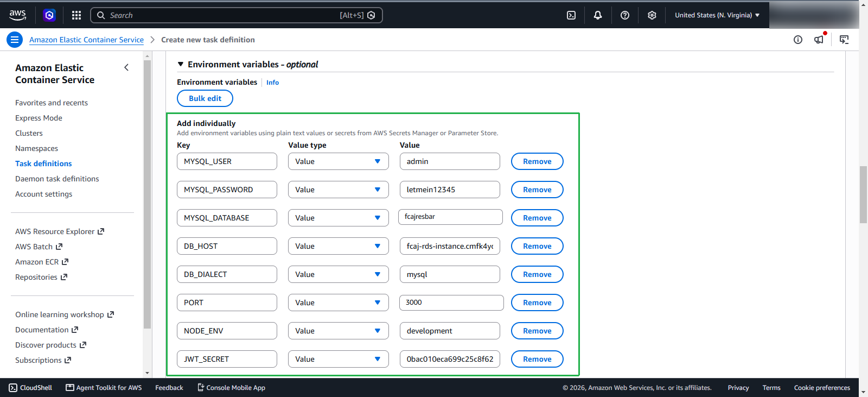Open the Amazon Q icon in header
The width and height of the screenshot is (868, 397).
click(x=49, y=15)
